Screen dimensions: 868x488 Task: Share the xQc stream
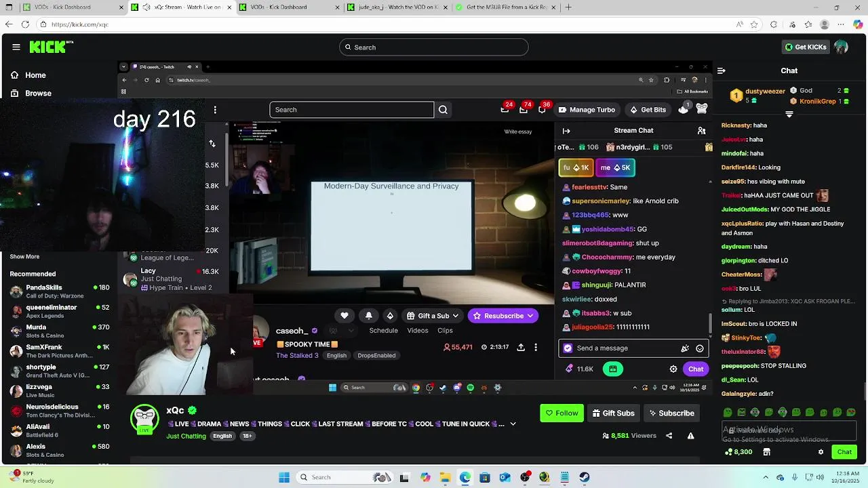(x=669, y=436)
